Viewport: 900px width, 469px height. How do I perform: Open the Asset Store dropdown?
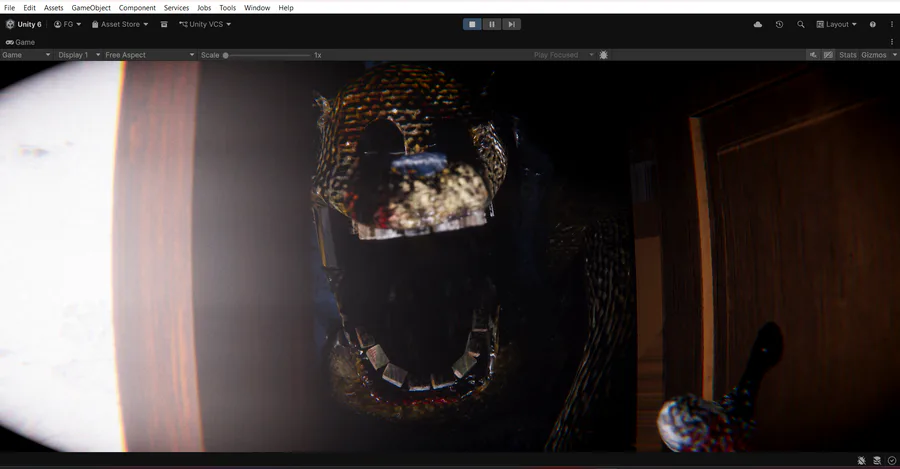coord(120,24)
